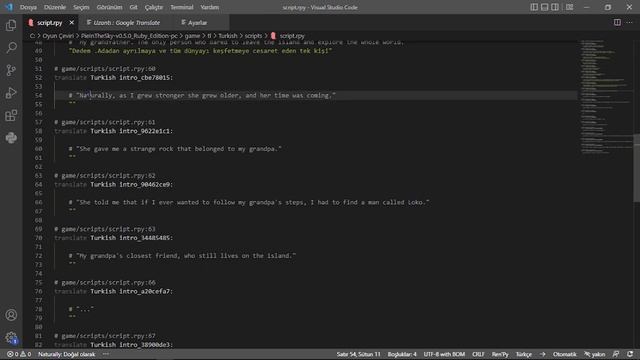
Task: Click line number 66 in the gutter
Action: [38, 202]
